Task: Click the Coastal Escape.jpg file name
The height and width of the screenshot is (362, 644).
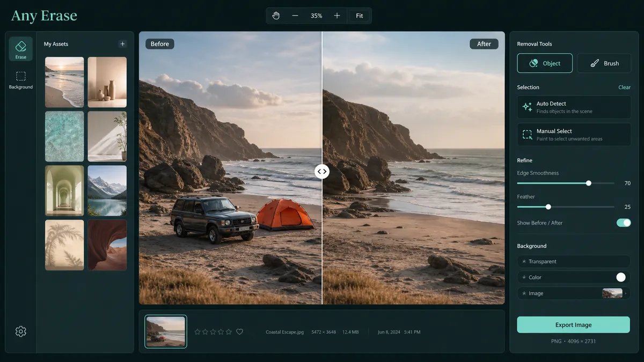Action: point(284,332)
